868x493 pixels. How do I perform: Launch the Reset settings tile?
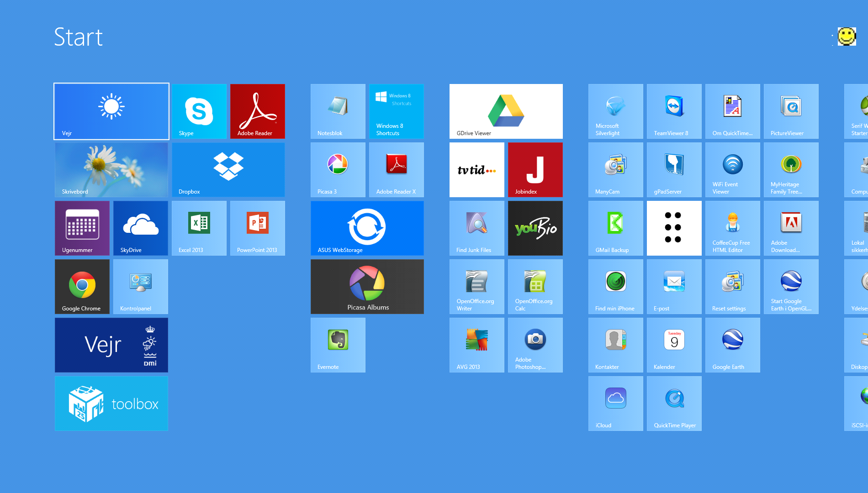click(x=733, y=287)
